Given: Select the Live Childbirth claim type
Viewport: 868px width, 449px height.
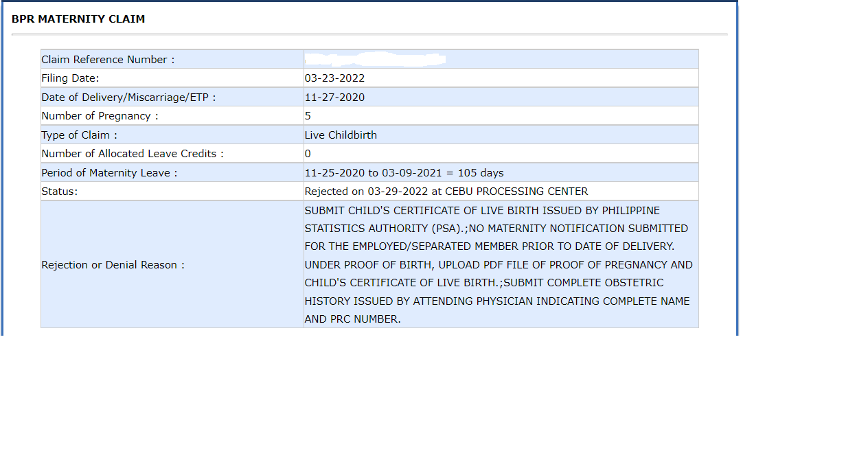Looking at the screenshot, I should tap(341, 135).
